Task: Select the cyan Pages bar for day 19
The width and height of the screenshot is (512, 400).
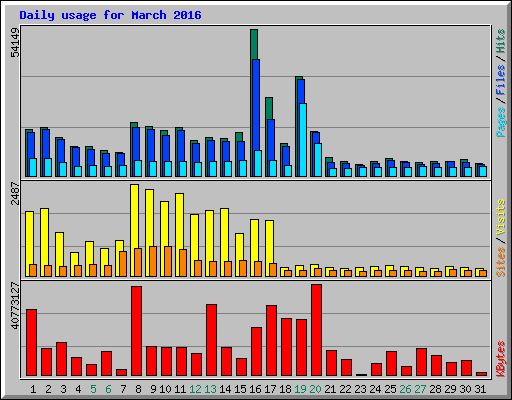Action: (x=303, y=140)
